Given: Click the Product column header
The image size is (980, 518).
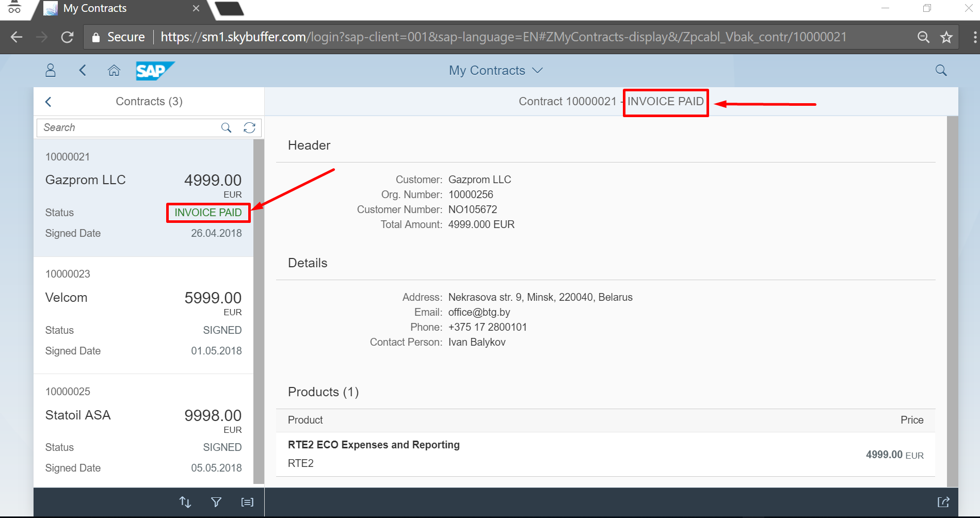Looking at the screenshot, I should (305, 420).
